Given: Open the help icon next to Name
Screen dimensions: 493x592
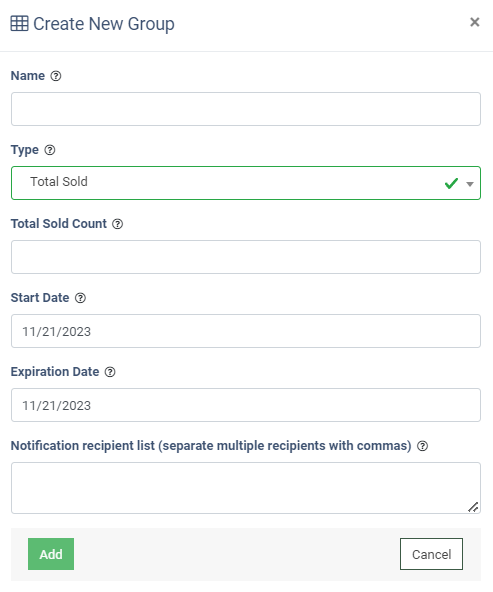Looking at the screenshot, I should [x=56, y=76].
